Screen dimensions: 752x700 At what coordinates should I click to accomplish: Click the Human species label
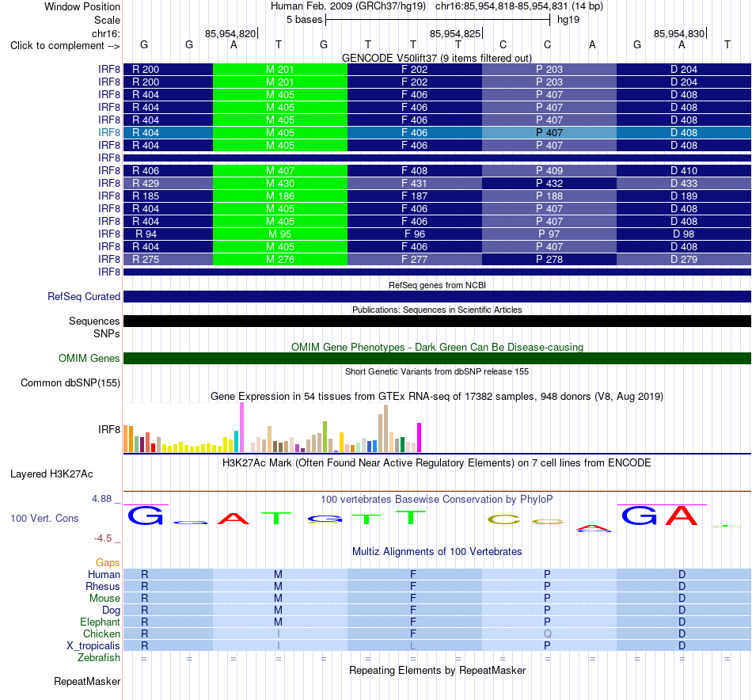(x=104, y=574)
